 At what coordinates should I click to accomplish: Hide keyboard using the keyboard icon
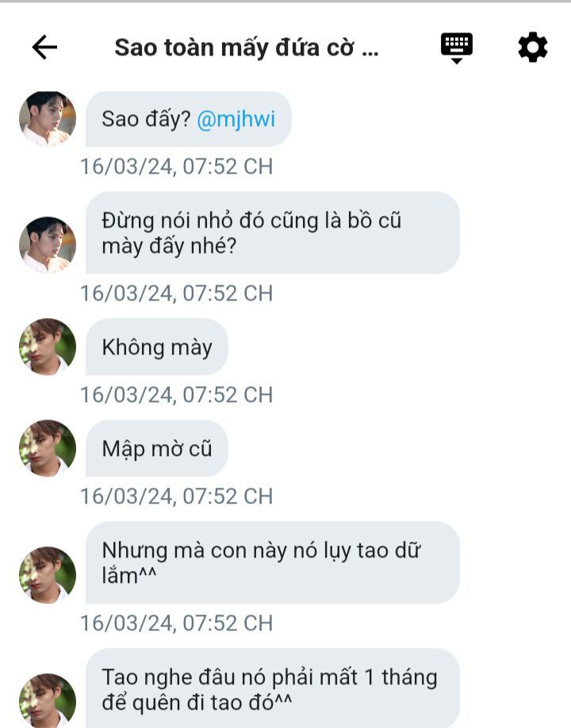pyautogui.click(x=456, y=48)
